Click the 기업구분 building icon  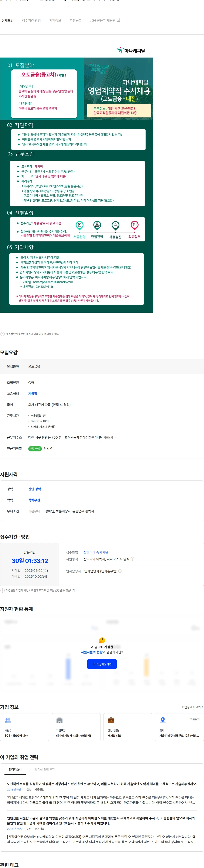[x=59, y=720]
